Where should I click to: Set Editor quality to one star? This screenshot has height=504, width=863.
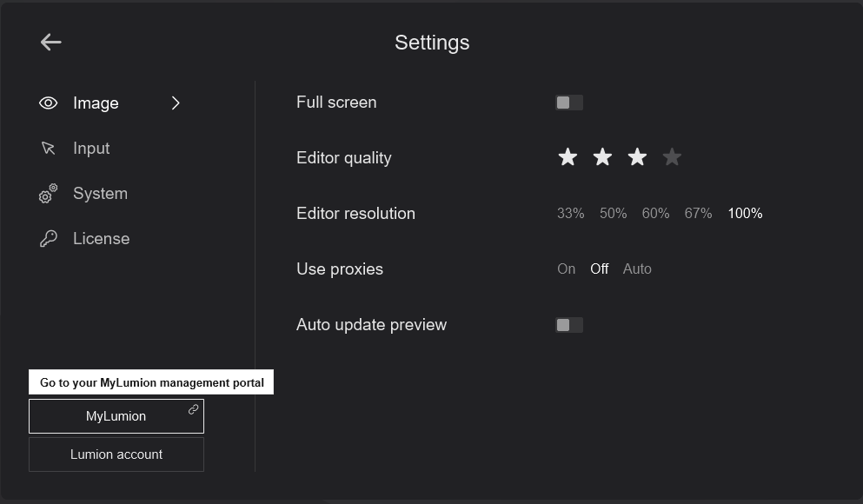point(568,156)
